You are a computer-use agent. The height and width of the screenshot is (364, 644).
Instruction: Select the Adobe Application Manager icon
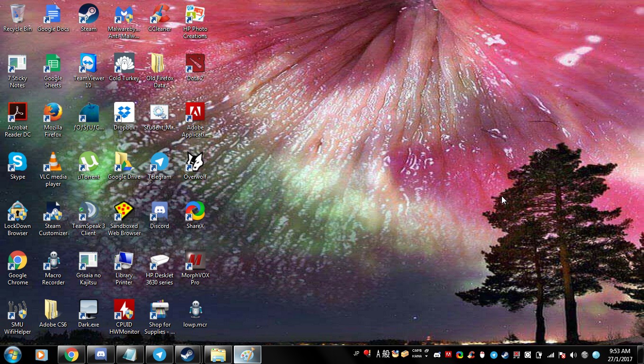pos(195,120)
